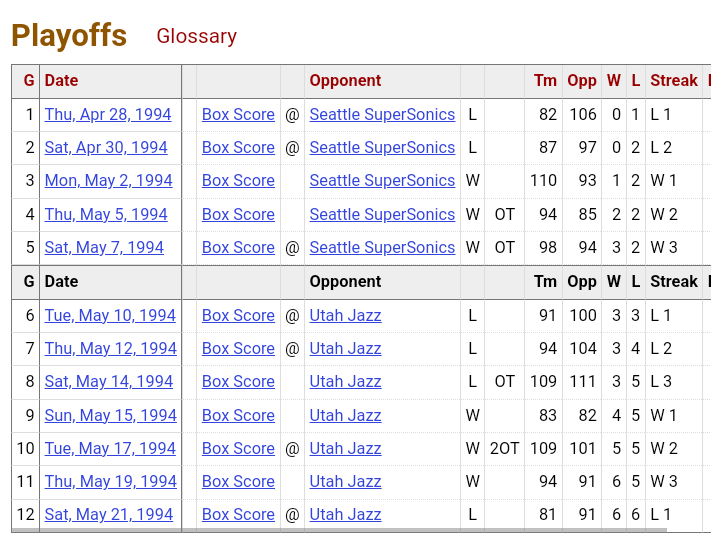
Task: Click the Mon, May 2, 1994 date
Action: click(x=108, y=180)
